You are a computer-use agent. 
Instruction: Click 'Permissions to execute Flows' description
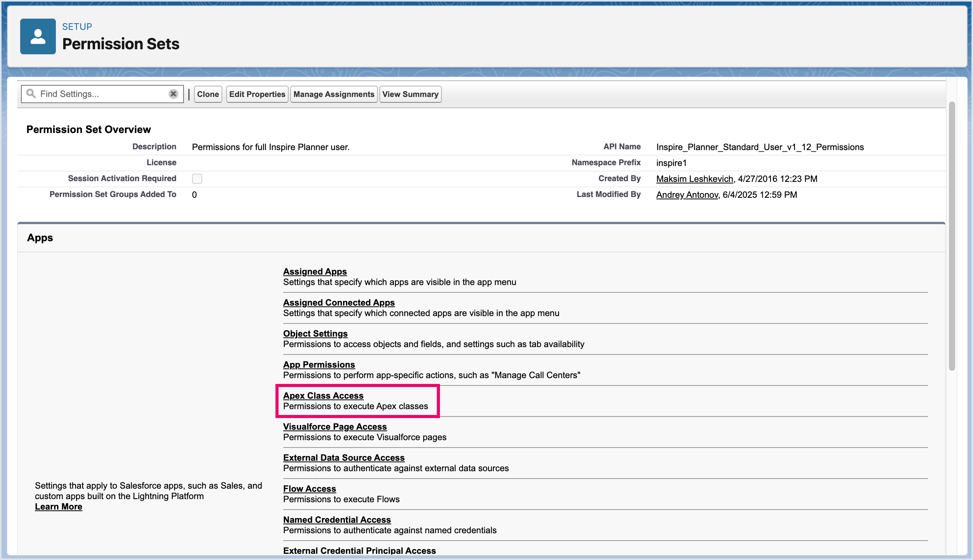(x=341, y=499)
